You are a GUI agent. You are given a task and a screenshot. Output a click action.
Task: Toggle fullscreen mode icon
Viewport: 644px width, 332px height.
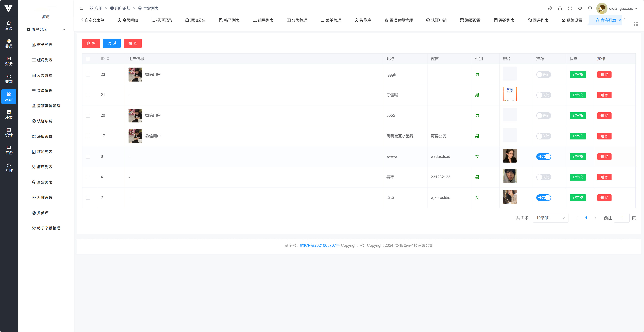click(x=570, y=8)
